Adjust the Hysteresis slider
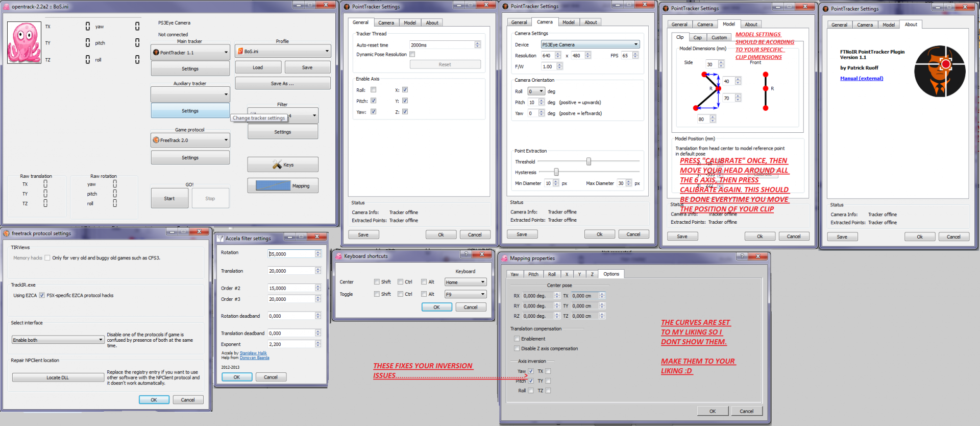This screenshot has width=980, height=426. (x=556, y=172)
